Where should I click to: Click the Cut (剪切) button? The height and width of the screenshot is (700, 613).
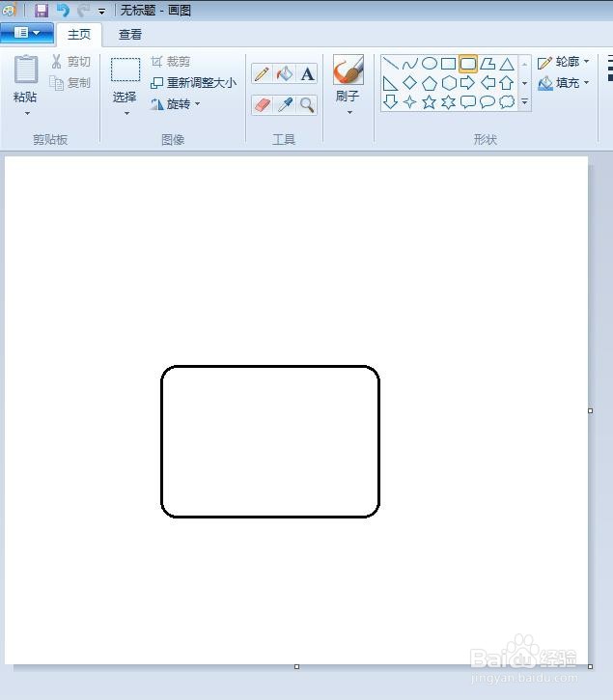click(x=71, y=62)
